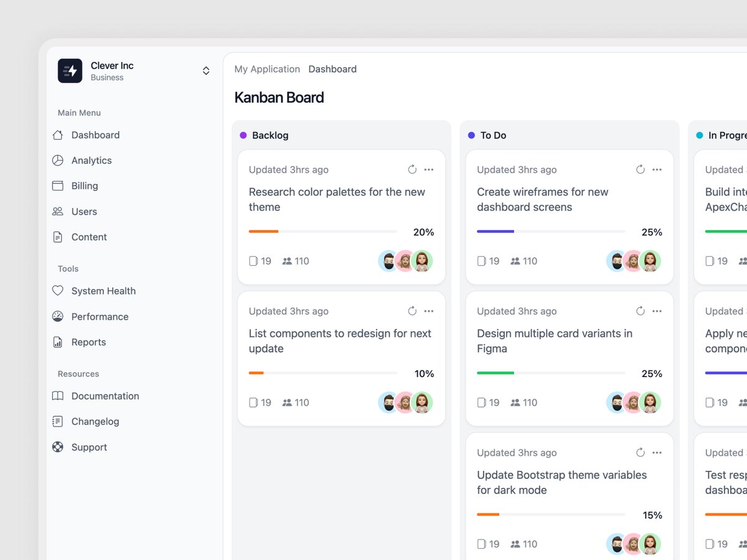Viewport: 747px width, 560px height.
Task: Click the Reports bar-chart icon
Action: (57, 342)
